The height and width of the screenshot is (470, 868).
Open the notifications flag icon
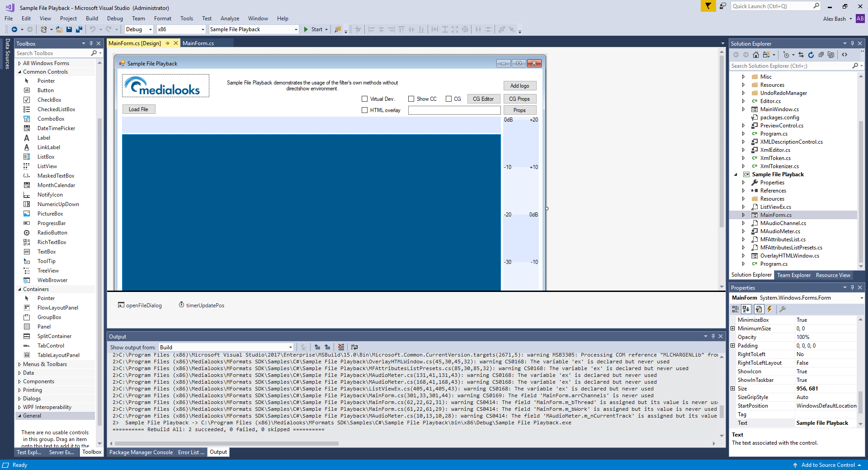708,6
